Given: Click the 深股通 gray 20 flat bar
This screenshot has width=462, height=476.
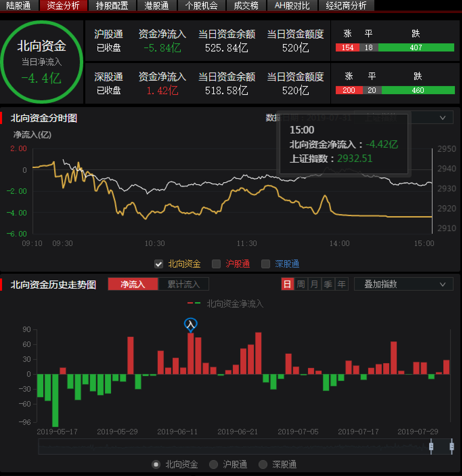Looking at the screenshot, I should [372, 90].
